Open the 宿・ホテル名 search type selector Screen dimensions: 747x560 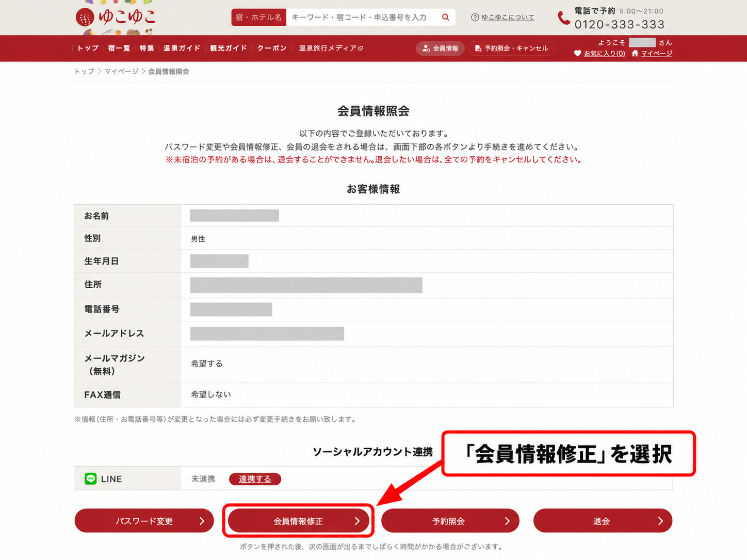[x=259, y=17]
